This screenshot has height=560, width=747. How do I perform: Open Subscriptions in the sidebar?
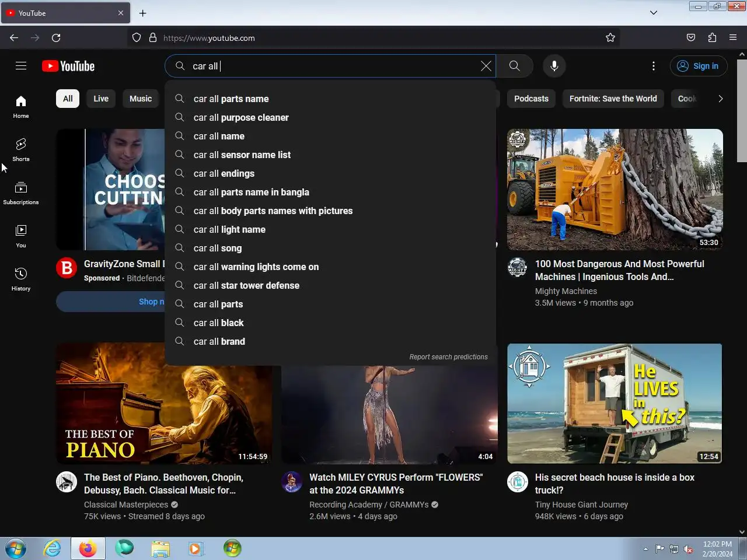click(21, 193)
